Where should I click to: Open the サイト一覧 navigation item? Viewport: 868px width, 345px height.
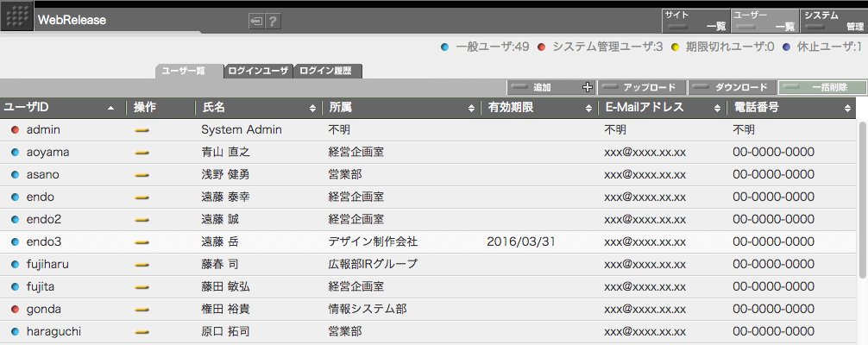[695, 21]
